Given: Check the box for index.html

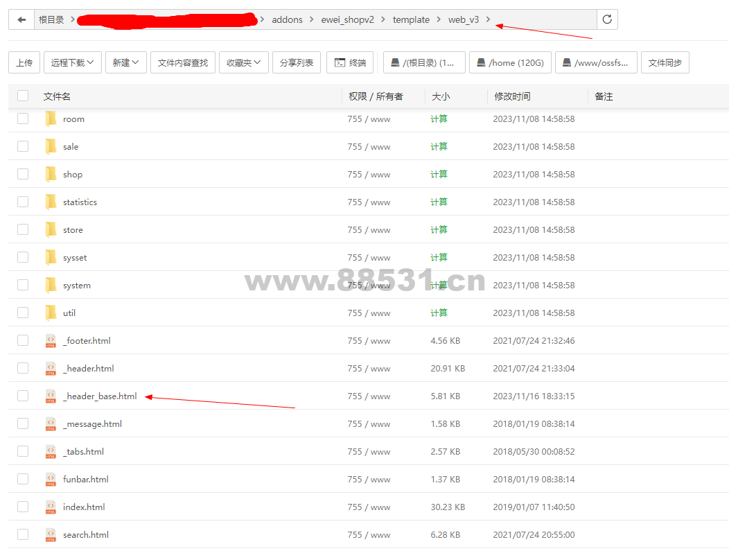Looking at the screenshot, I should pyautogui.click(x=23, y=507).
